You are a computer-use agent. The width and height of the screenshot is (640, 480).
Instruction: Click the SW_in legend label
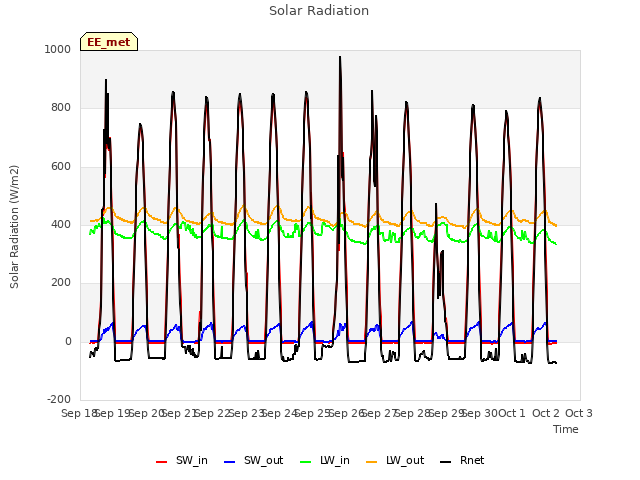tap(192, 460)
